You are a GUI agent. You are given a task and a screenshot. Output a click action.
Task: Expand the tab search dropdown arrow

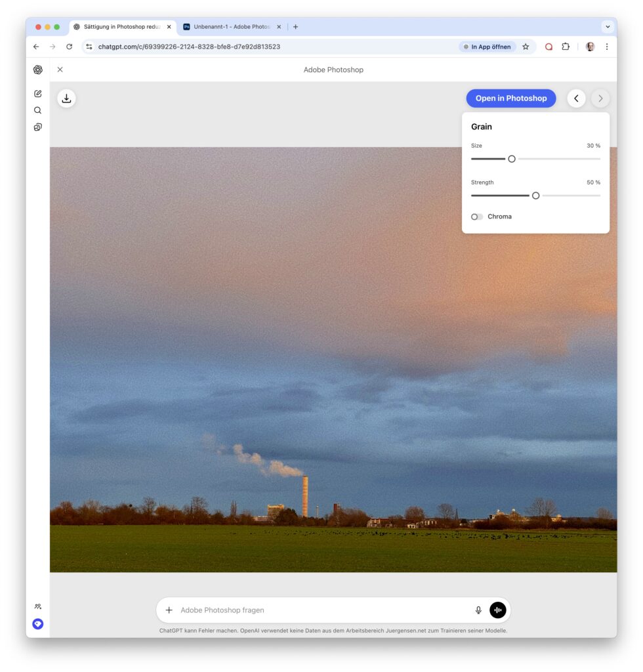coord(608,27)
